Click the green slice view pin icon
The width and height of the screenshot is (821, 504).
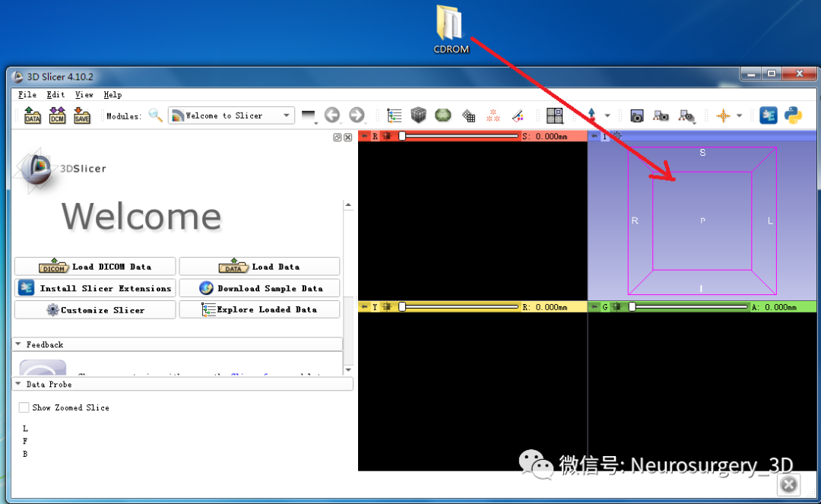tap(594, 306)
